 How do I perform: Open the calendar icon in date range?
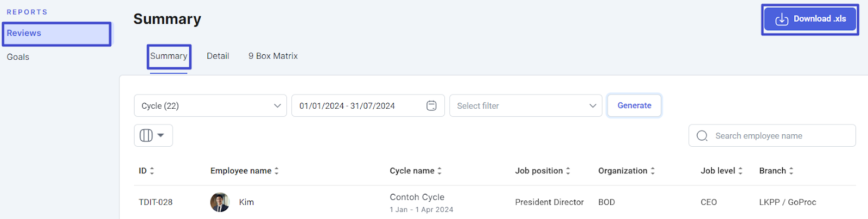[431, 105]
